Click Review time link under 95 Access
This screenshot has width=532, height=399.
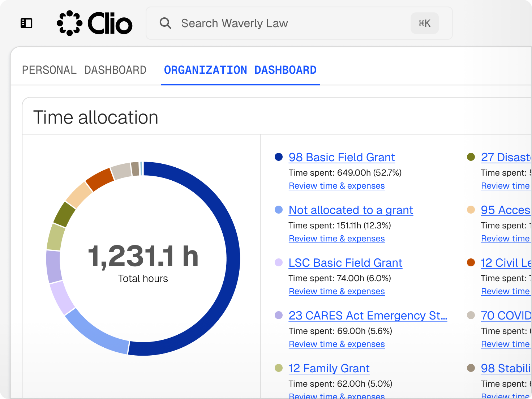pos(505,239)
